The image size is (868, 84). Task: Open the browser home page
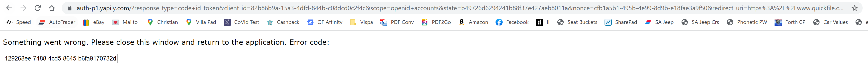[52, 8]
